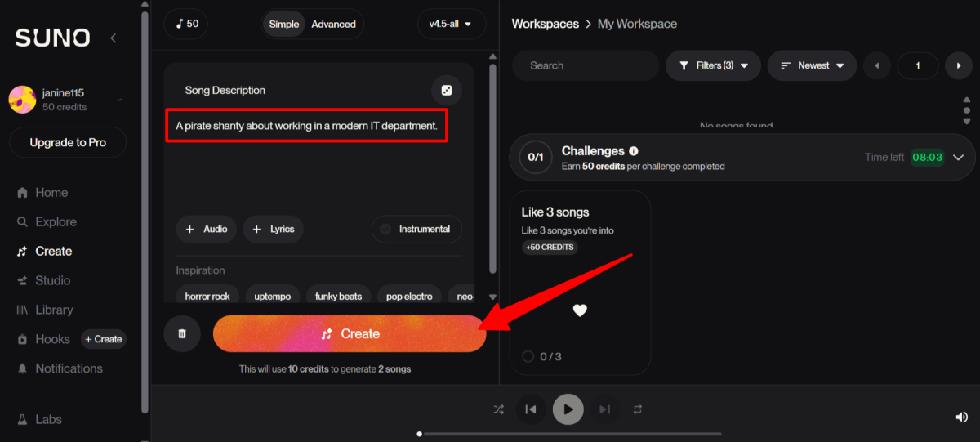Viewport: 980px width, 442px height.
Task: Click the orange Create song button
Action: click(350, 333)
